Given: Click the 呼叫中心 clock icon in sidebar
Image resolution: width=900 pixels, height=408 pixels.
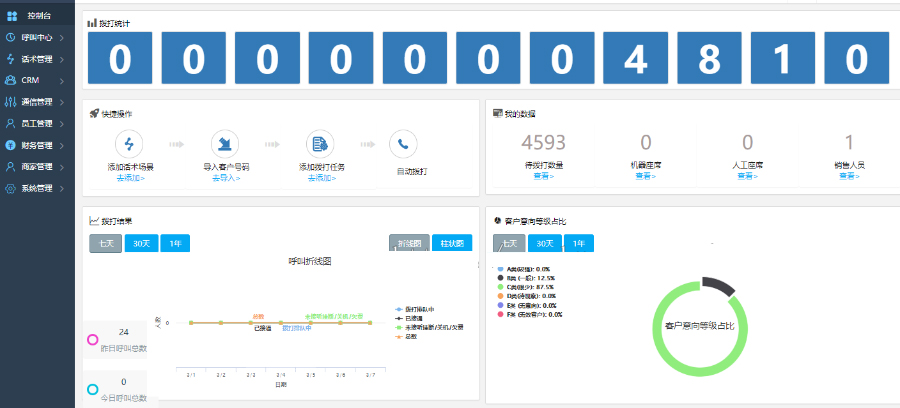Looking at the screenshot, I should coord(11,38).
